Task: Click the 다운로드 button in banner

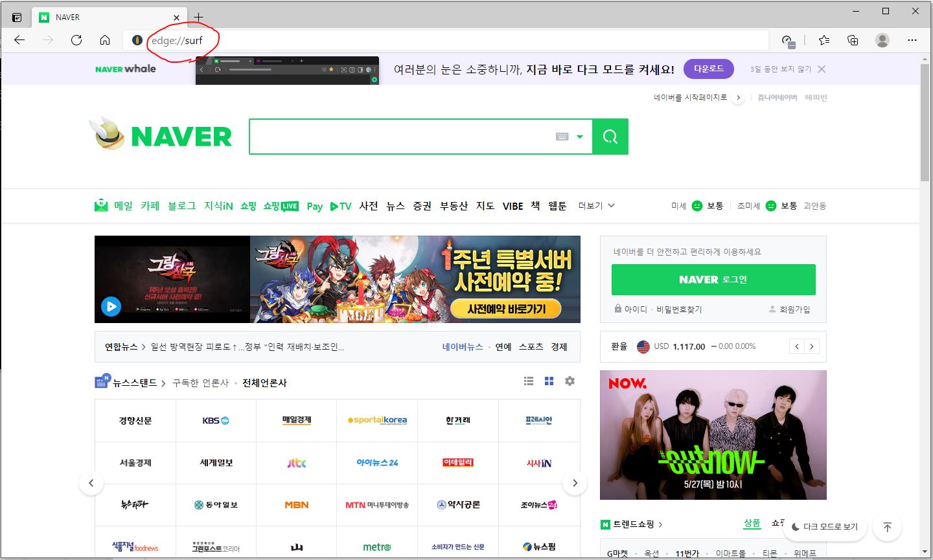Action: click(709, 69)
